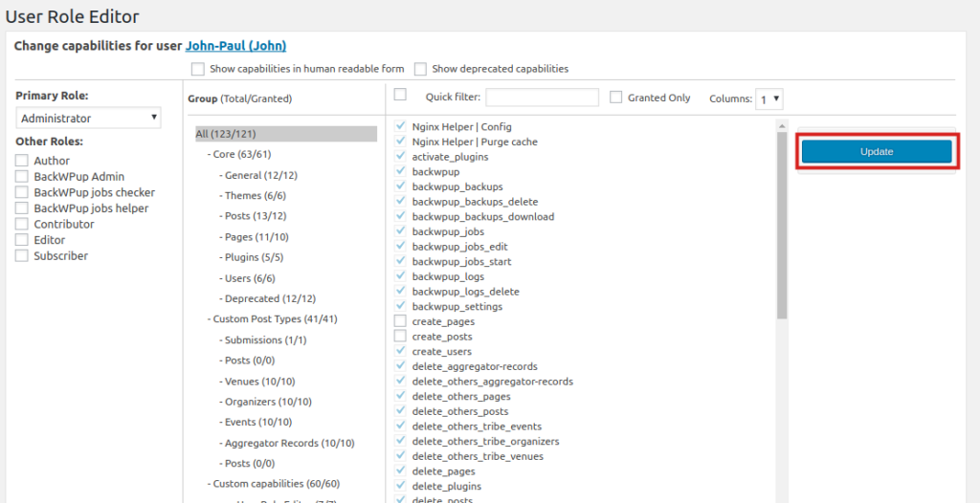Image resolution: width=980 pixels, height=503 pixels.
Task: Enable Show capabilities in human readable form
Action: coord(198,69)
